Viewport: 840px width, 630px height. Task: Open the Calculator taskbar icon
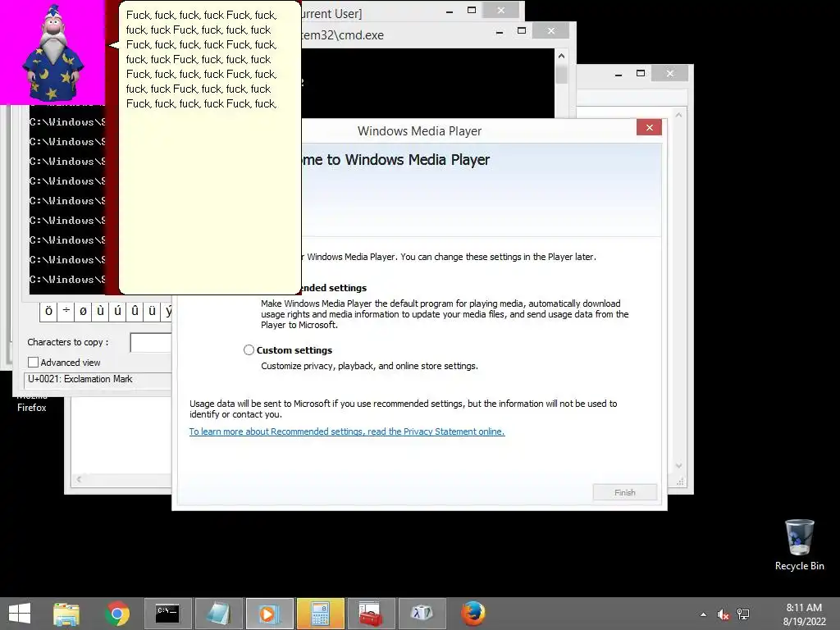click(321, 614)
